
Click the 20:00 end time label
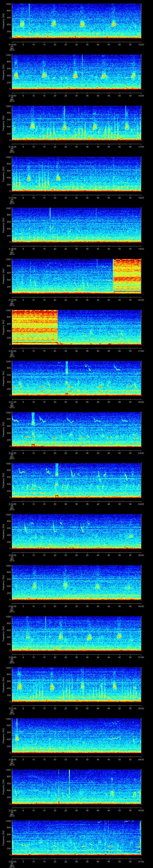(x=141, y=300)
